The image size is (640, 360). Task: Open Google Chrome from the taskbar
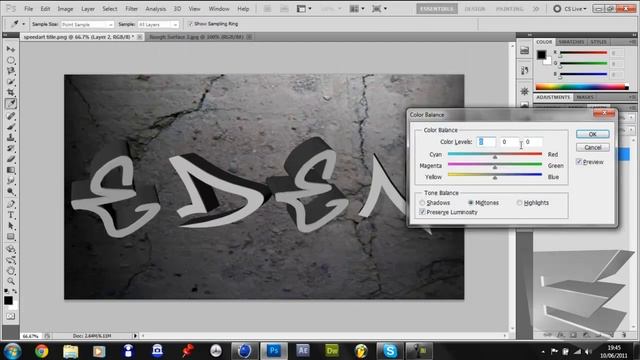coord(41,351)
